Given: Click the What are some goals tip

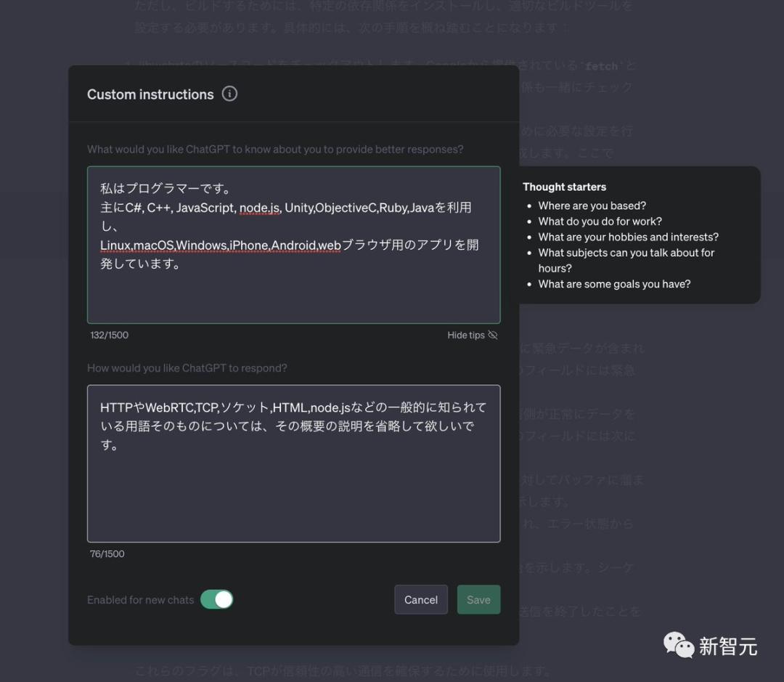Looking at the screenshot, I should pyautogui.click(x=614, y=284).
